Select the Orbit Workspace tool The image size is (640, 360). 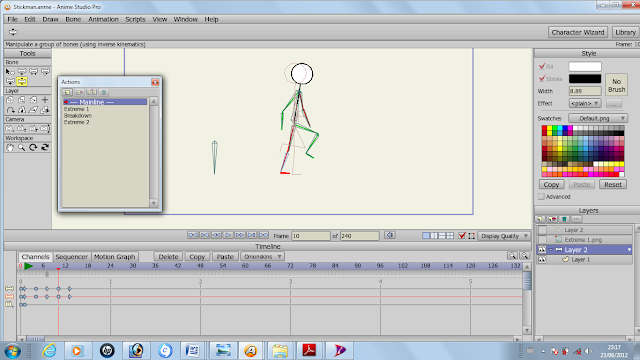[45, 147]
